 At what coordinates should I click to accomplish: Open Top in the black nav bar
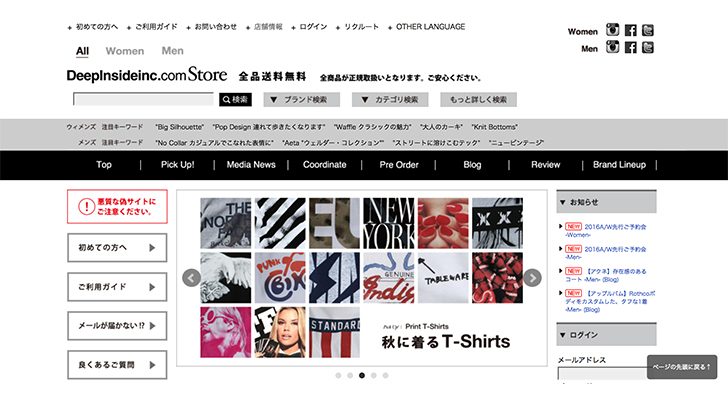104,165
